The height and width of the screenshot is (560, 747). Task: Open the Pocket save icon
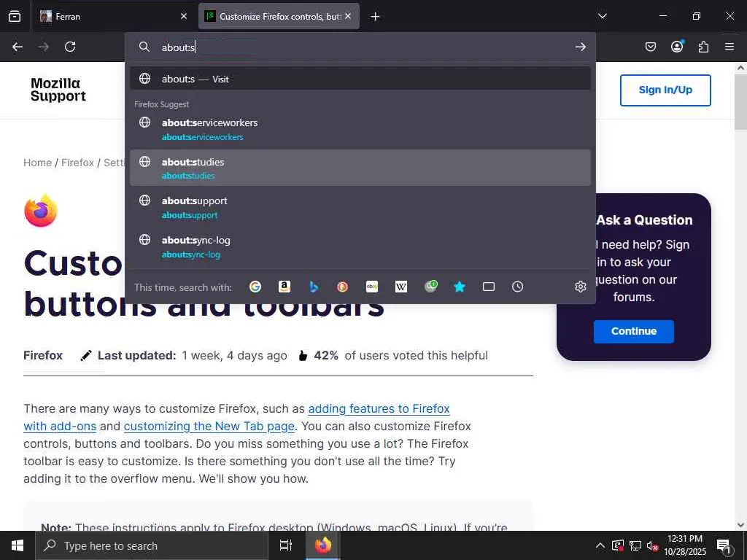click(x=651, y=47)
